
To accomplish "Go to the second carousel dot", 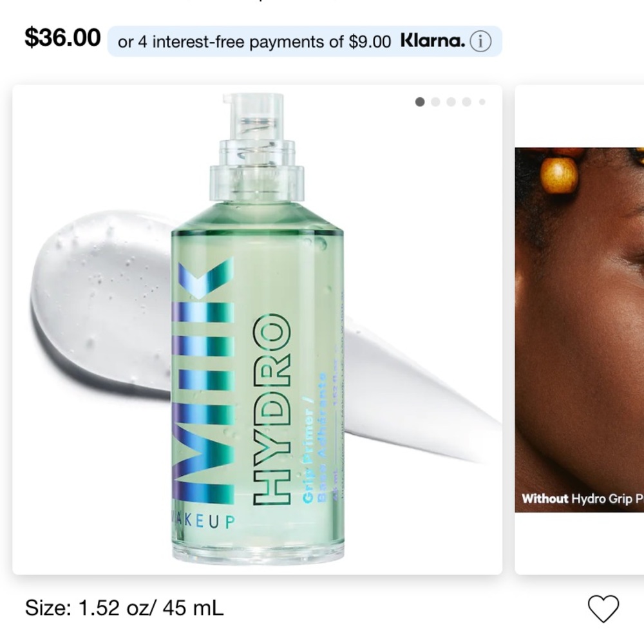I will click(x=435, y=102).
